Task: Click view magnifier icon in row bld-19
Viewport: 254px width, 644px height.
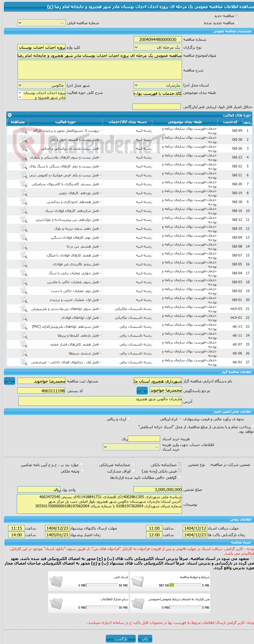Action: point(23,193)
